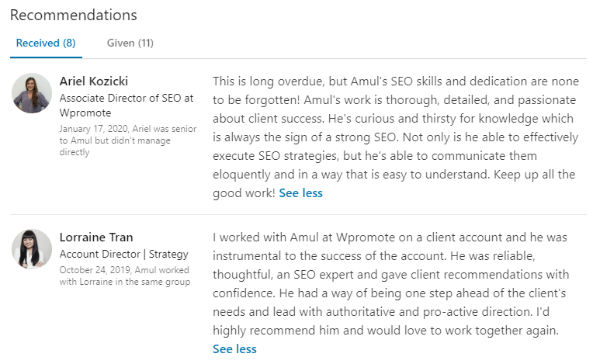The height and width of the screenshot is (364, 593).
Task: Click Ariel's title Associate Director of SEO
Action: point(126,99)
